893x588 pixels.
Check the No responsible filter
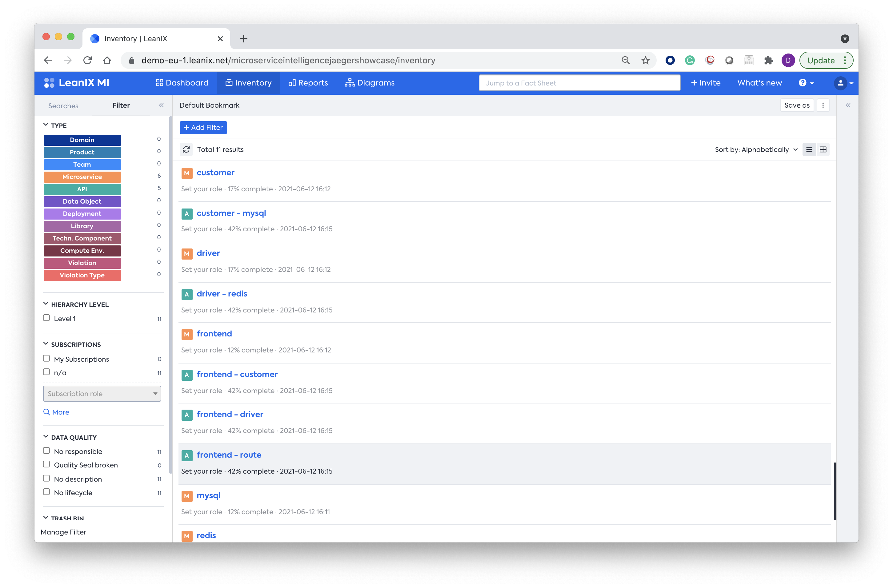46,451
